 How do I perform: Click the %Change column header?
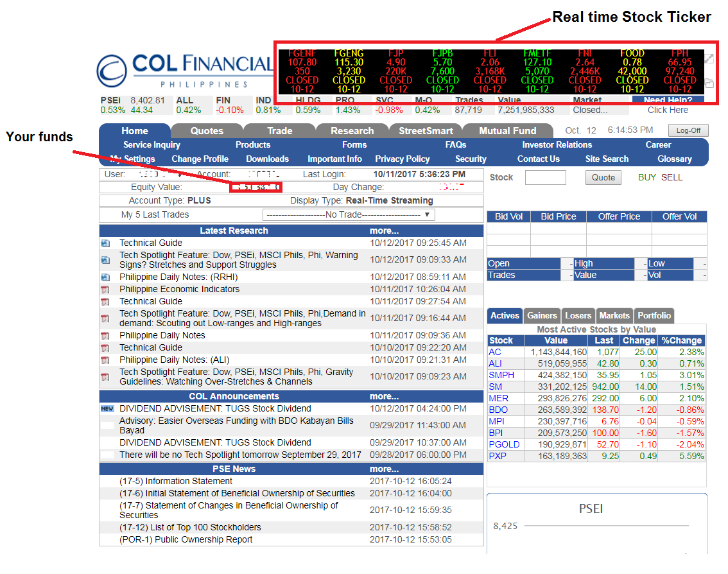coord(682,340)
